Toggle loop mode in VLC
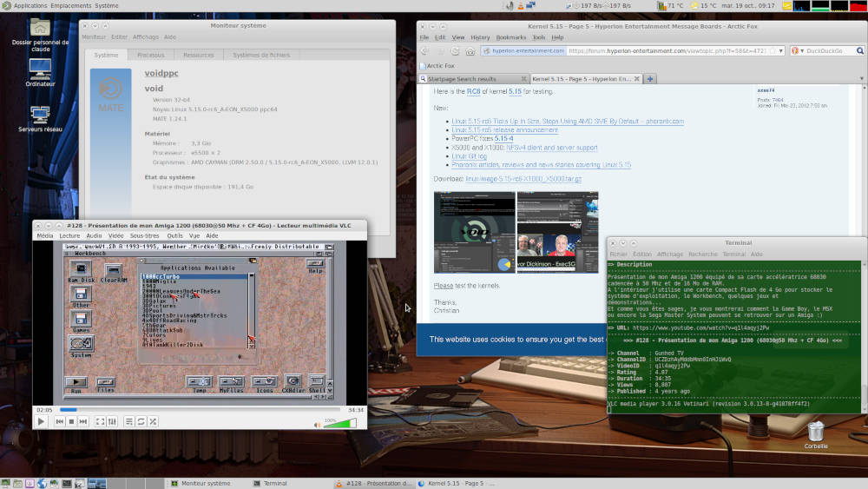 click(141, 421)
